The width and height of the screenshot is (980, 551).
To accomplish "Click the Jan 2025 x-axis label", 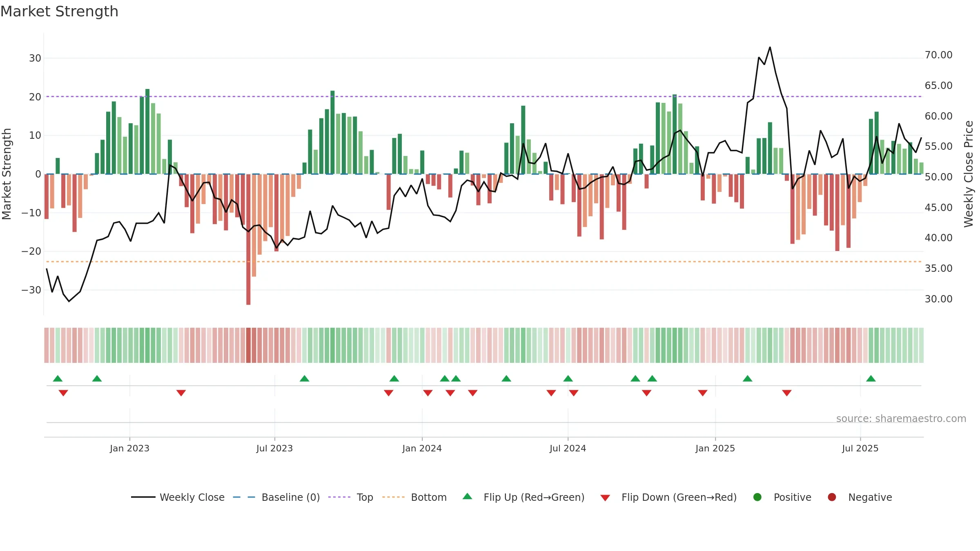I will click(715, 448).
